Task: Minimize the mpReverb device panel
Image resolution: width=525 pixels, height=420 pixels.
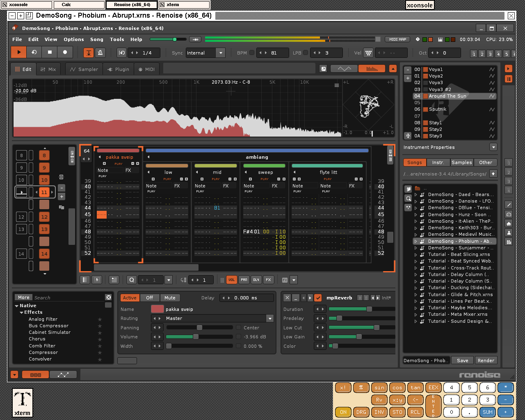Action: pyautogui.click(x=295, y=298)
